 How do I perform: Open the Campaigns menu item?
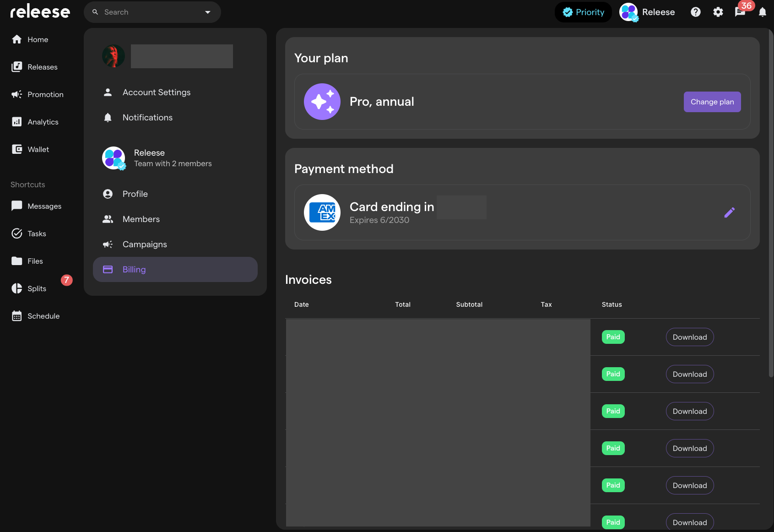point(175,244)
